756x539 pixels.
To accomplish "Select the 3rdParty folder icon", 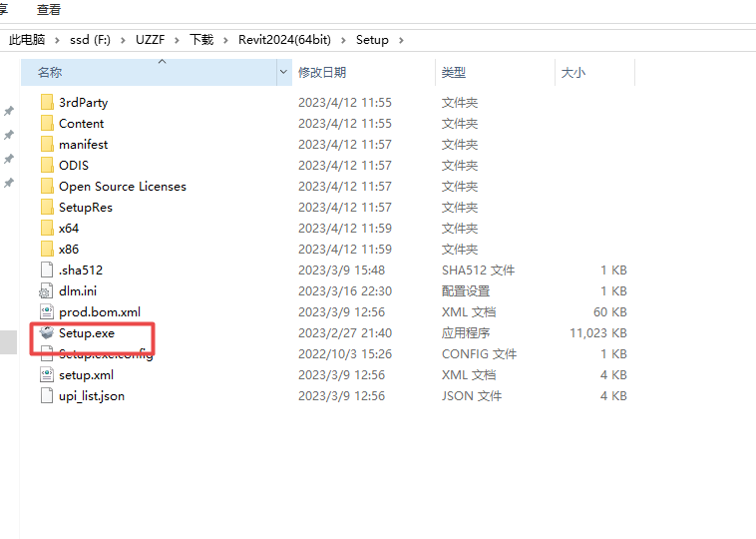I will point(46,103).
